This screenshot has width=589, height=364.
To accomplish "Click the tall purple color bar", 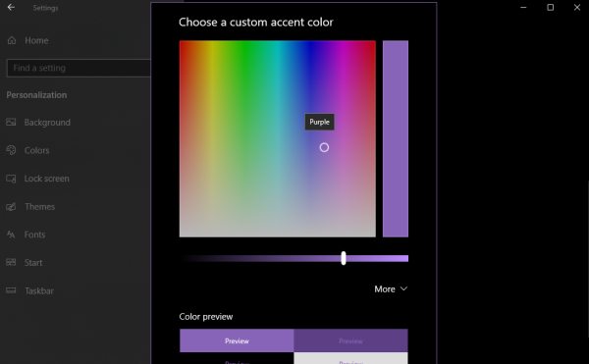I will (396, 139).
